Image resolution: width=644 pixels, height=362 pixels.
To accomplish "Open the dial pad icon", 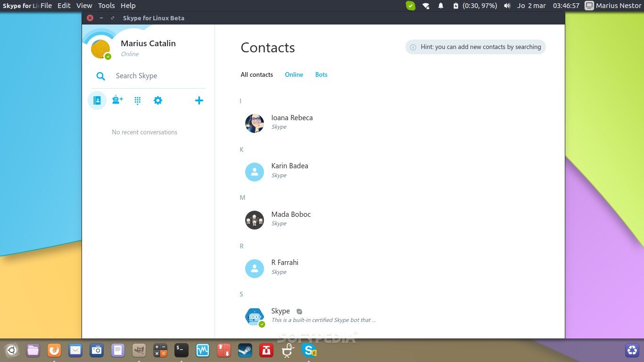I will tap(138, 100).
